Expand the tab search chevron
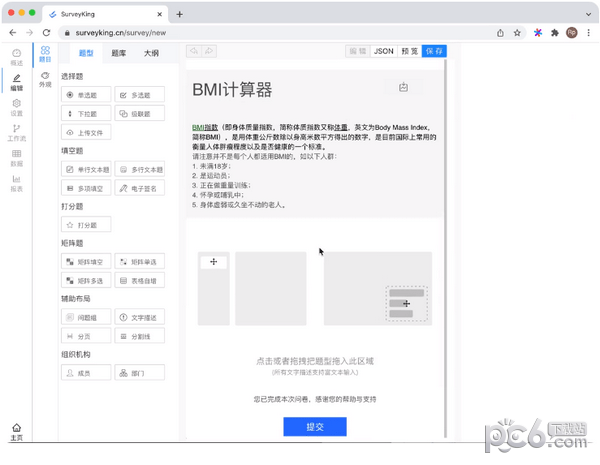 pos(588,14)
